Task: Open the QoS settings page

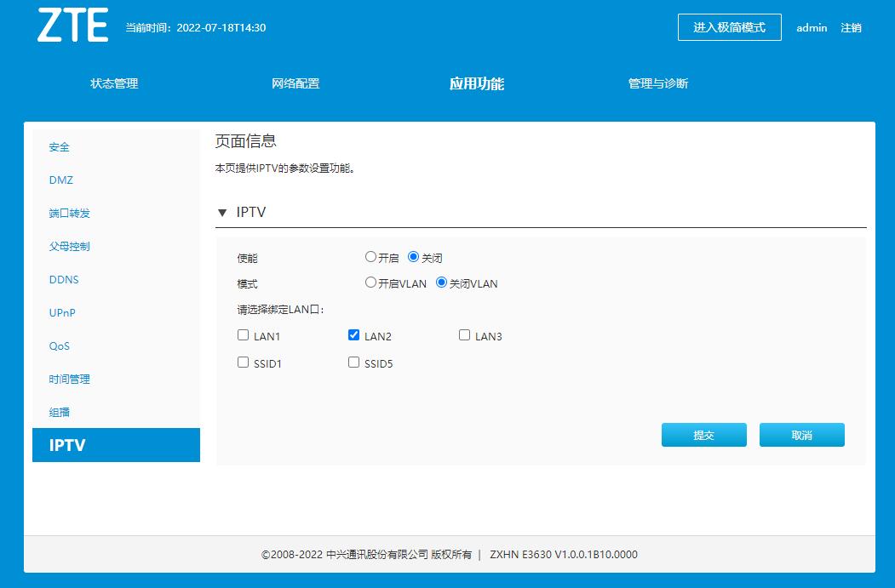Action: 59,345
